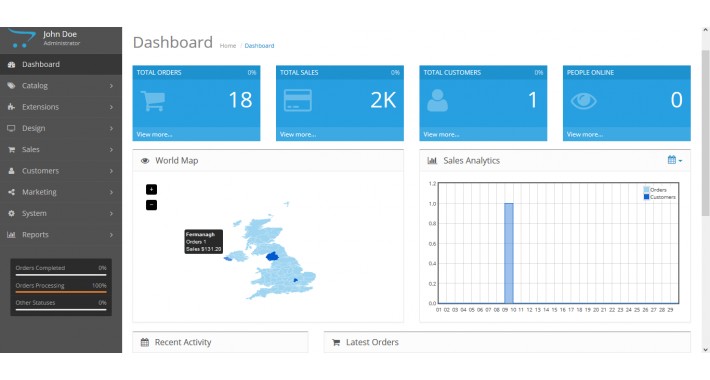Open the Catalog sidebar menu
The height and width of the screenshot is (380, 710).
pyautogui.click(x=61, y=86)
